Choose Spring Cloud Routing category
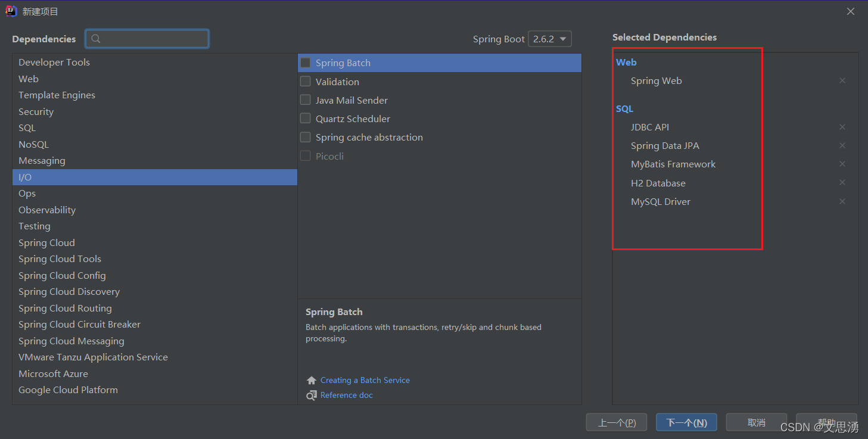The image size is (868, 439). pos(155,308)
